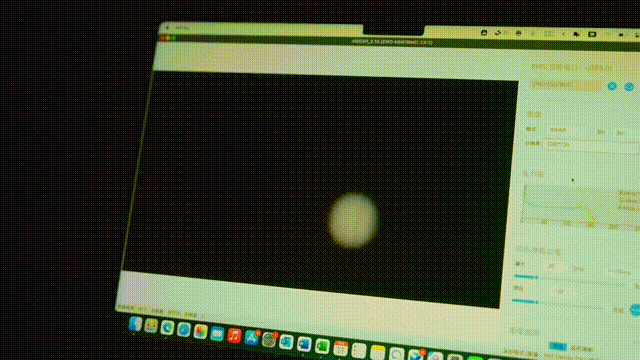
Task: Launch Safari from the Dock
Action: [184, 329]
